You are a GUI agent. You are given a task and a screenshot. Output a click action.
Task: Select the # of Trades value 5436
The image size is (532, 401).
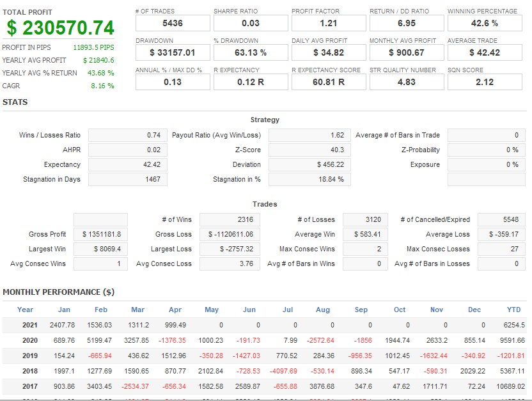(x=173, y=24)
